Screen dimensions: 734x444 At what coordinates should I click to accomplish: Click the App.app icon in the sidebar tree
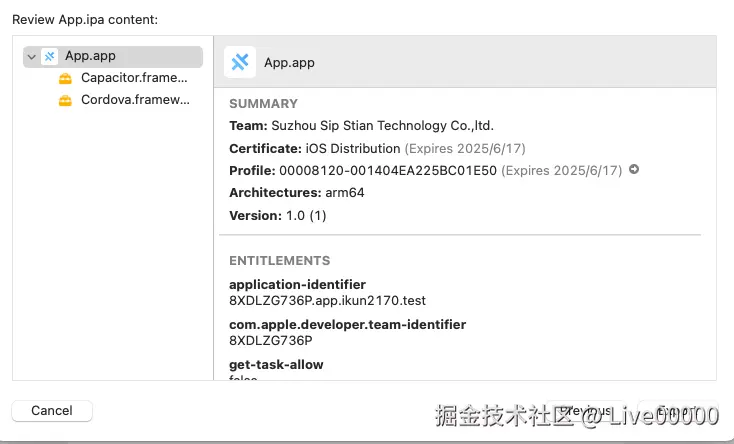click(x=50, y=57)
